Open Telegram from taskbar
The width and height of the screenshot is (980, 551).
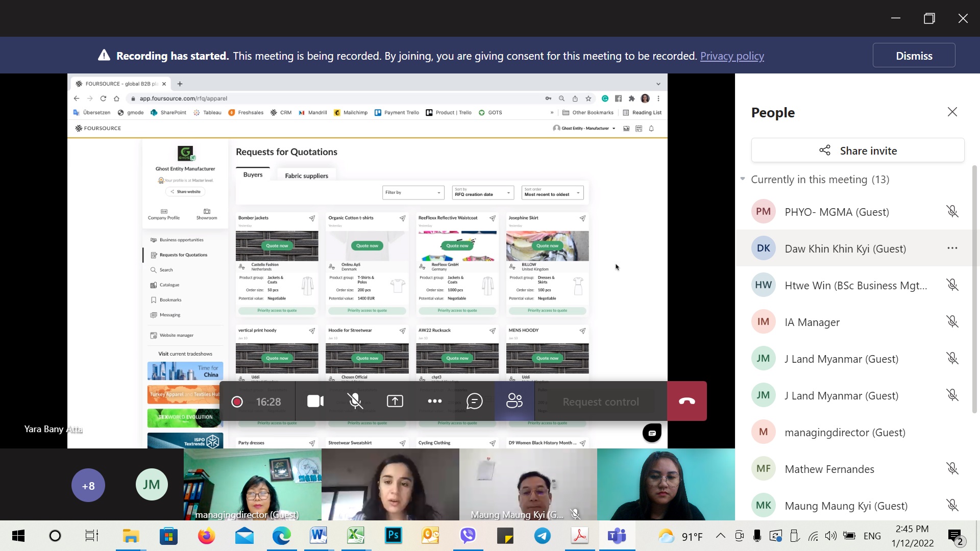(x=542, y=536)
